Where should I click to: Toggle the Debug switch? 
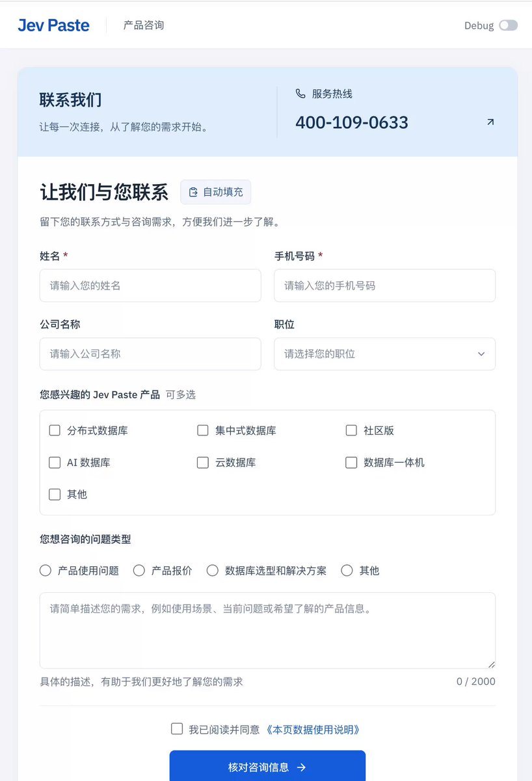tap(508, 25)
